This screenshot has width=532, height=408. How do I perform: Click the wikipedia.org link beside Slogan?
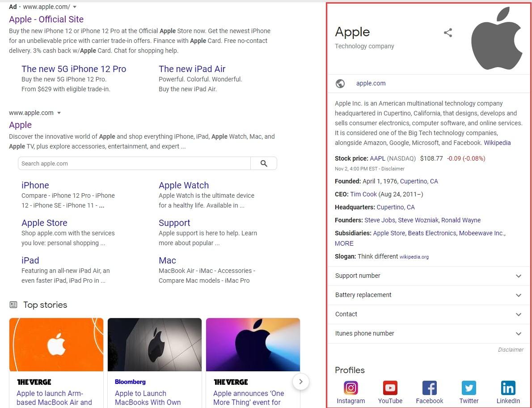coord(414,257)
